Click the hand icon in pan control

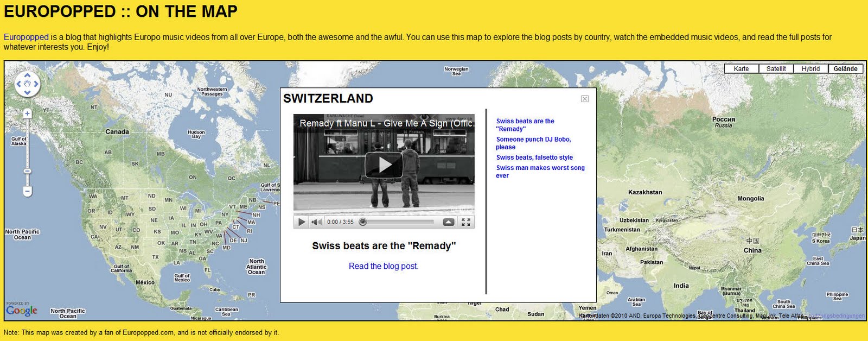(x=27, y=84)
